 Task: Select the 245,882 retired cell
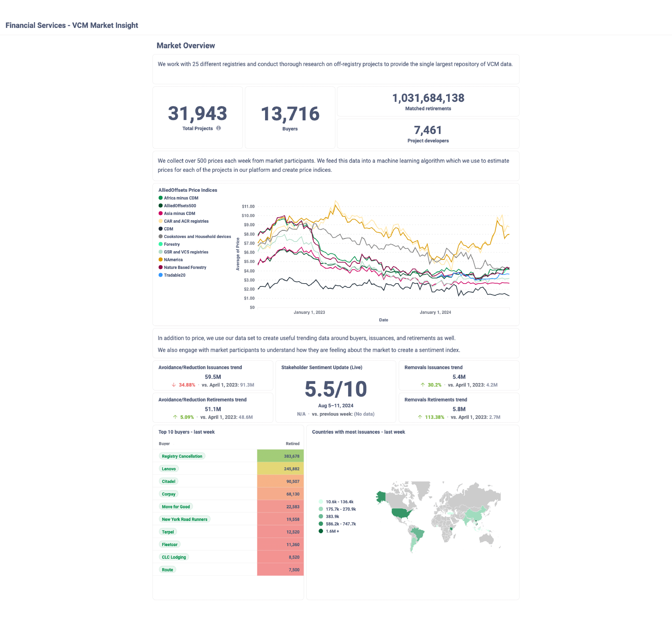(280, 469)
